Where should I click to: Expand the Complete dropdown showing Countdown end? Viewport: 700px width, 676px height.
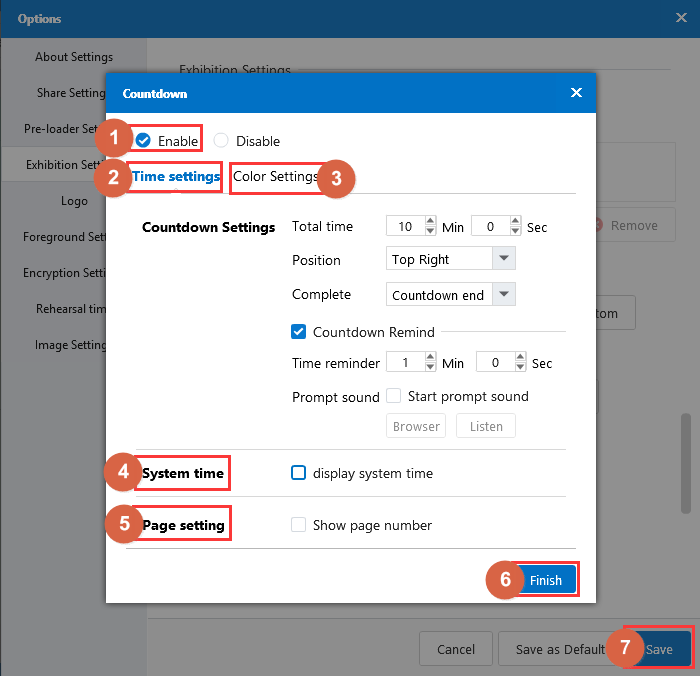tap(450, 294)
